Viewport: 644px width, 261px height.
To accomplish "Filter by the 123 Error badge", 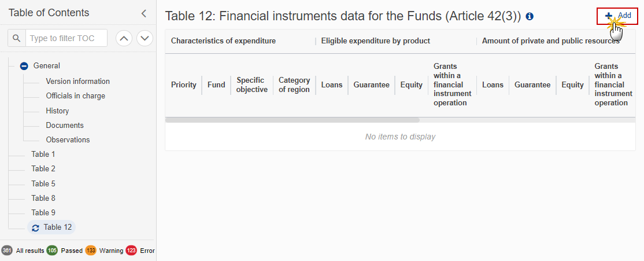I will (131, 251).
